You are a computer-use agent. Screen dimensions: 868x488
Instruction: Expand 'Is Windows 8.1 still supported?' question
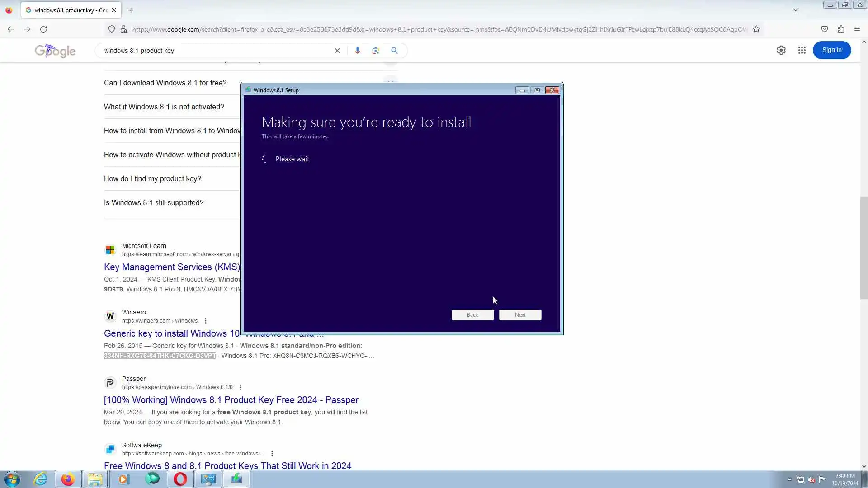coord(154,203)
